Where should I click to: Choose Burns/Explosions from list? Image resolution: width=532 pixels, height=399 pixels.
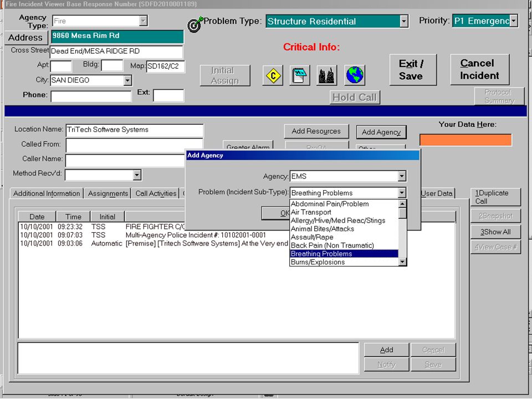(x=344, y=262)
